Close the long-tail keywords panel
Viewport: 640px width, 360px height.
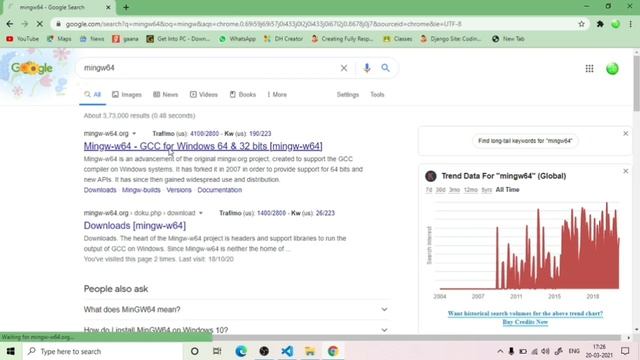[625, 133]
